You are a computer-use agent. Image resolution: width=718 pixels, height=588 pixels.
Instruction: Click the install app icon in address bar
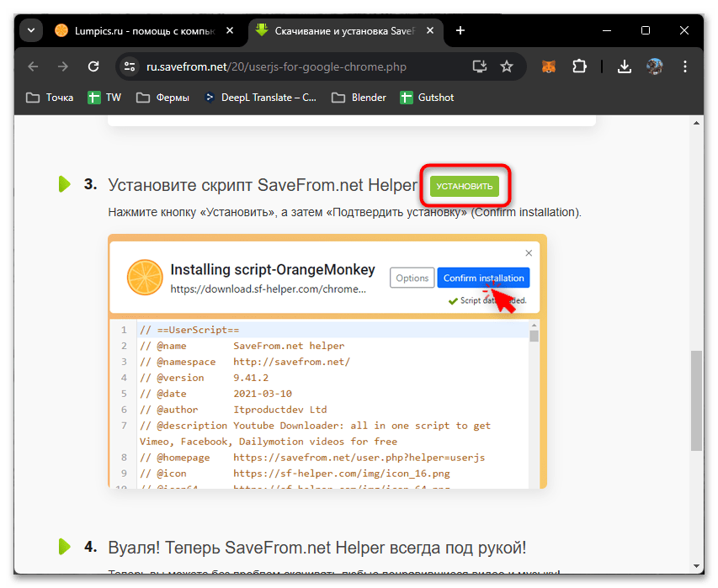pyautogui.click(x=480, y=66)
